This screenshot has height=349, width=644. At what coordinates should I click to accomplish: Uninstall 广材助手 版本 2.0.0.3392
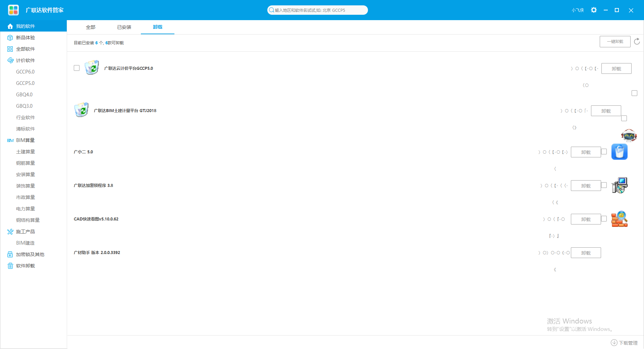pos(586,253)
